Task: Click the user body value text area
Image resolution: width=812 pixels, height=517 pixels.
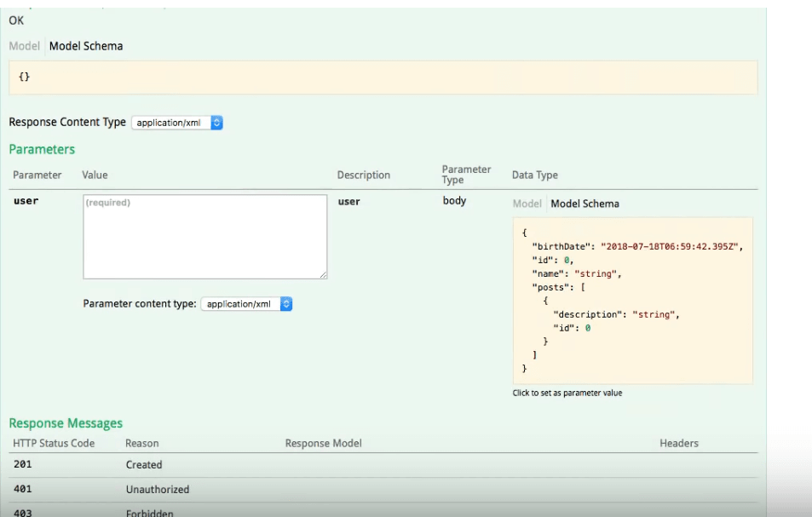Action: 205,237
